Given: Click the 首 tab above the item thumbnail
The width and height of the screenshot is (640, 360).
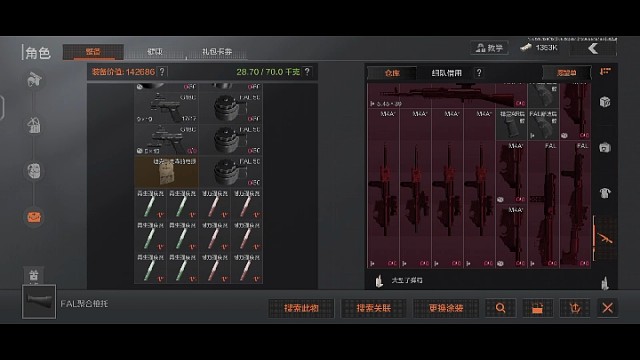Looking at the screenshot, I should [x=34, y=275].
